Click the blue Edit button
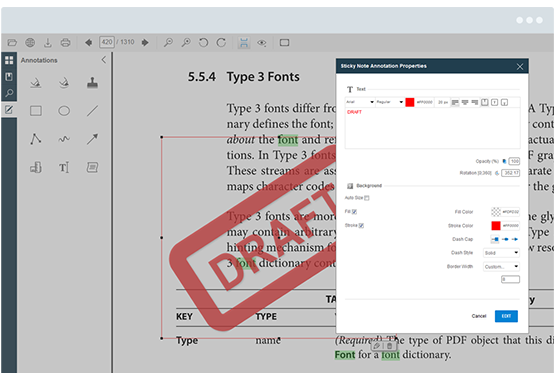This screenshot has width=555, height=373. point(506,316)
